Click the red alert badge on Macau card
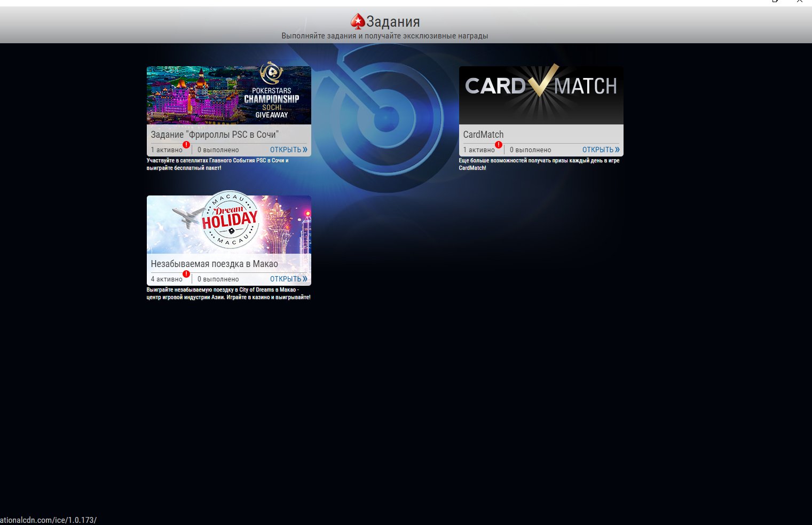Image resolution: width=812 pixels, height=525 pixels. (186, 274)
